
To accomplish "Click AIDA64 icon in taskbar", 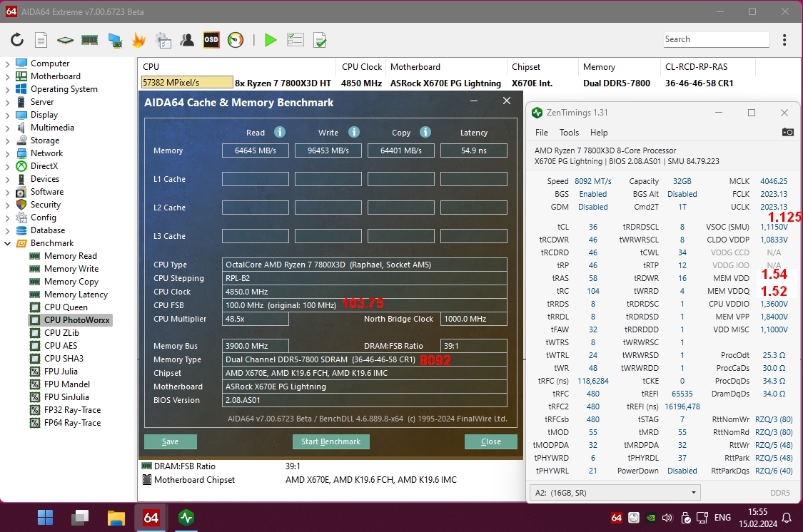I will (x=151, y=518).
